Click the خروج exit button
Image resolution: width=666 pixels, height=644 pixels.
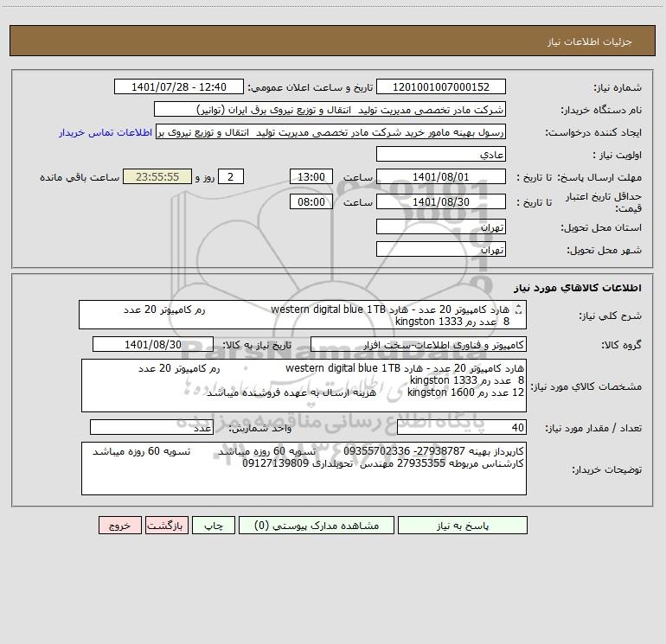pyautogui.click(x=119, y=525)
